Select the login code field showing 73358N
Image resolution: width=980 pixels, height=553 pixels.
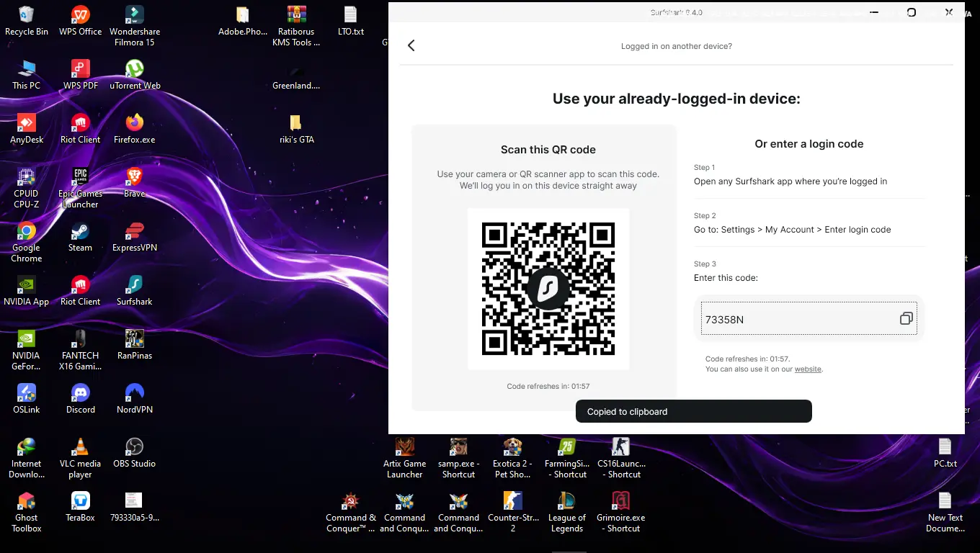pyautogui.click(x=808, y=318)
